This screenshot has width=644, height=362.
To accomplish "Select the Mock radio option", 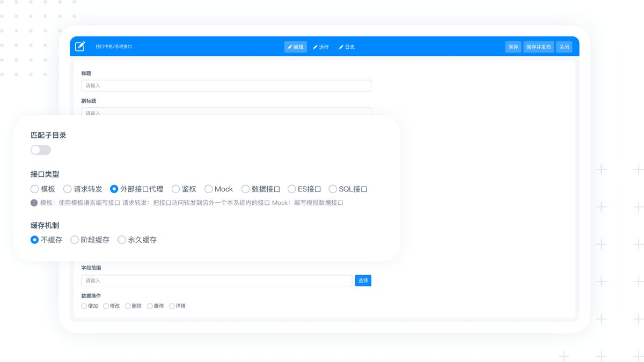I will click(x=219, y=189).
